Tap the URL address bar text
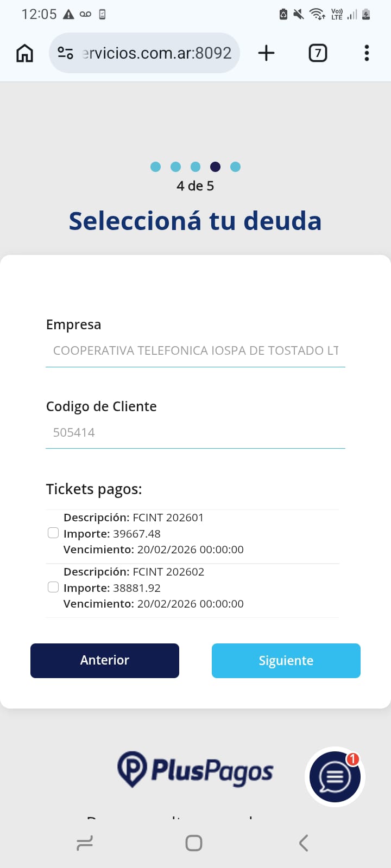Screen dimensions: 391x868 click(156, 53)
